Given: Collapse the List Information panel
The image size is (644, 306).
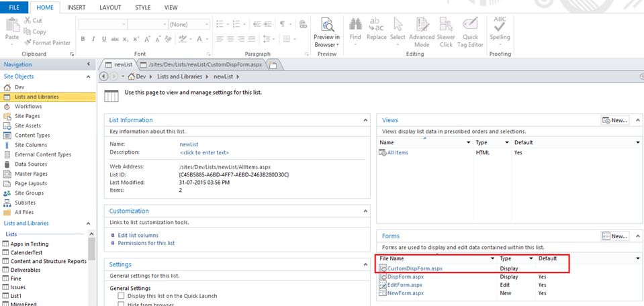Looking at the screenshot, I should 365,120.
